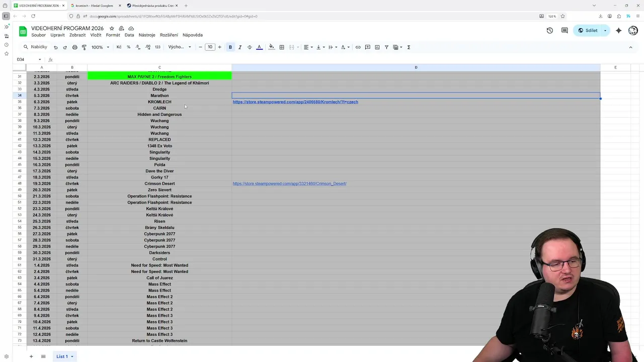Search menus with Nabídky box
Viewport: 644px width, 362px height.
pyautogui.click(x=35, y=47)
